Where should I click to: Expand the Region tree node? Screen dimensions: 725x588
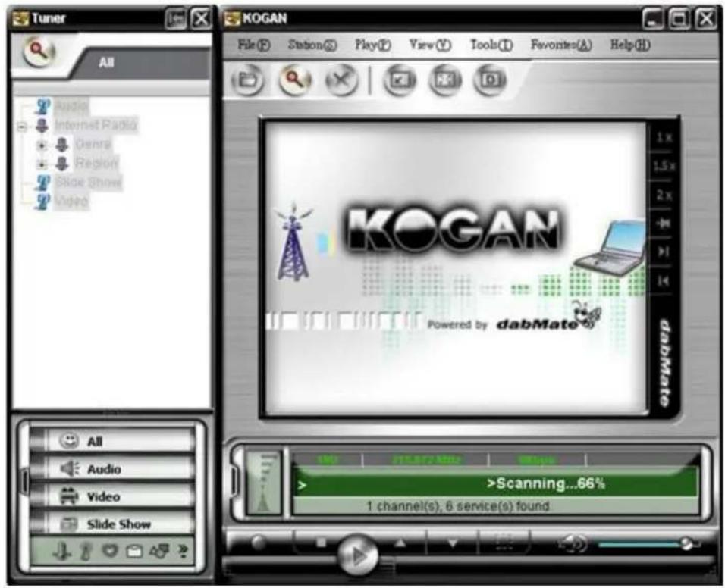tap(42, 164)
